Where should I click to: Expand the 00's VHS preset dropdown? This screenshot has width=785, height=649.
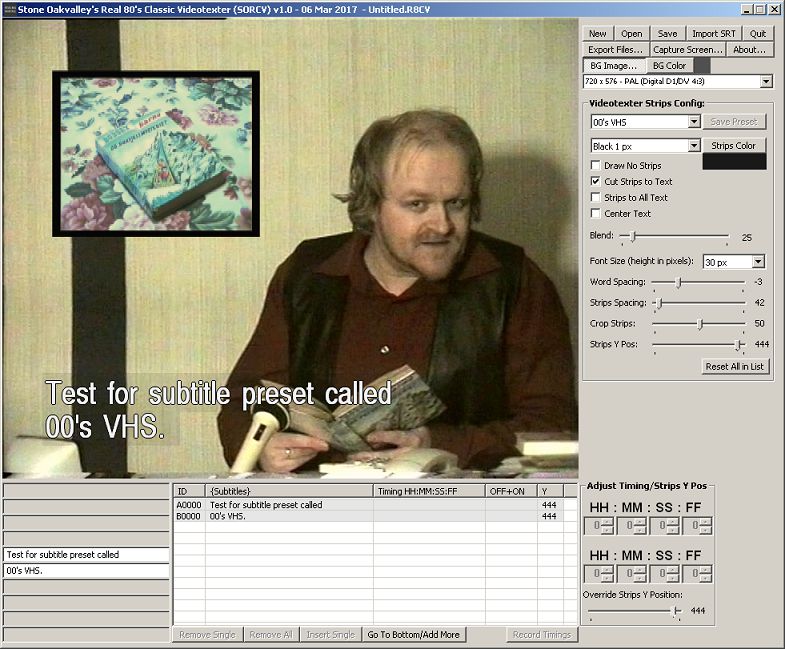click(693, 122)
